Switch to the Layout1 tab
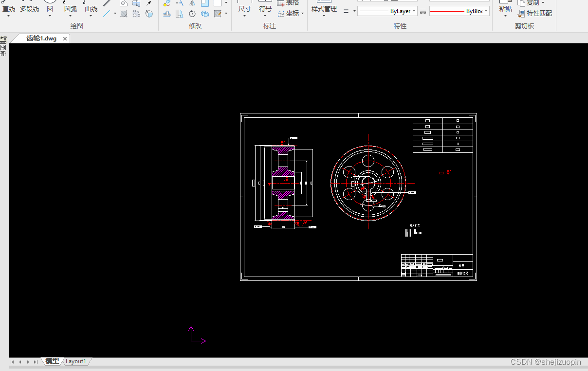This screenshot has width=588, height=371. (x=75, y=361)
